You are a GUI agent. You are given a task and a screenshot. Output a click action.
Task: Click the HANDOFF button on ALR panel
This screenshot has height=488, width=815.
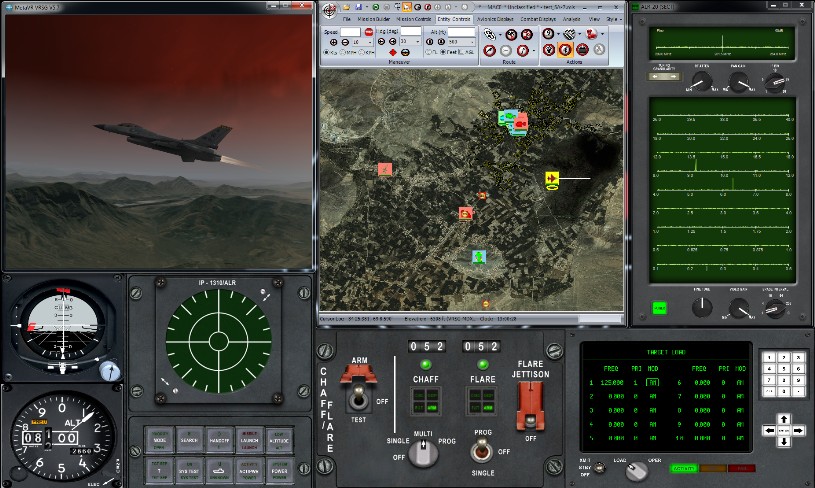coord(219,440)
